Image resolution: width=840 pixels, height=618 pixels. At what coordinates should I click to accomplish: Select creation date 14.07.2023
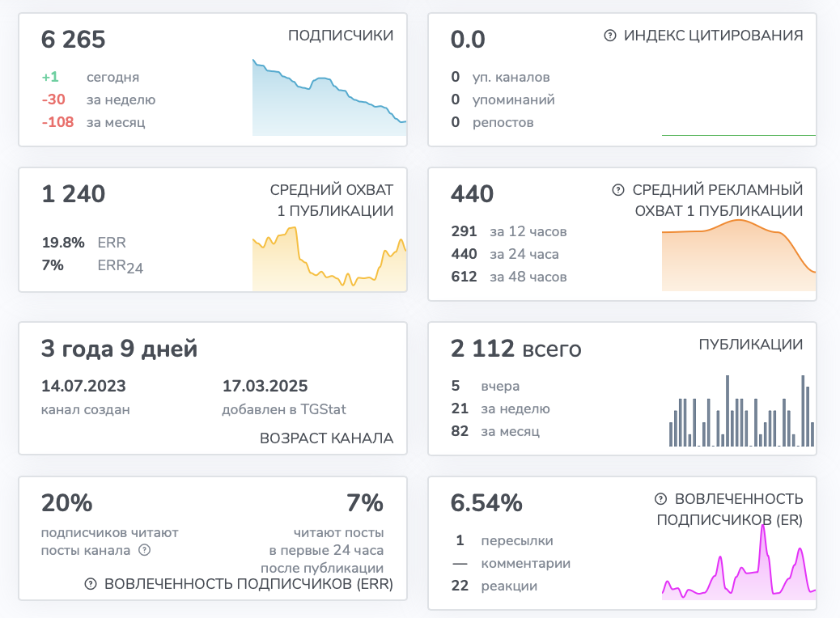83,386
